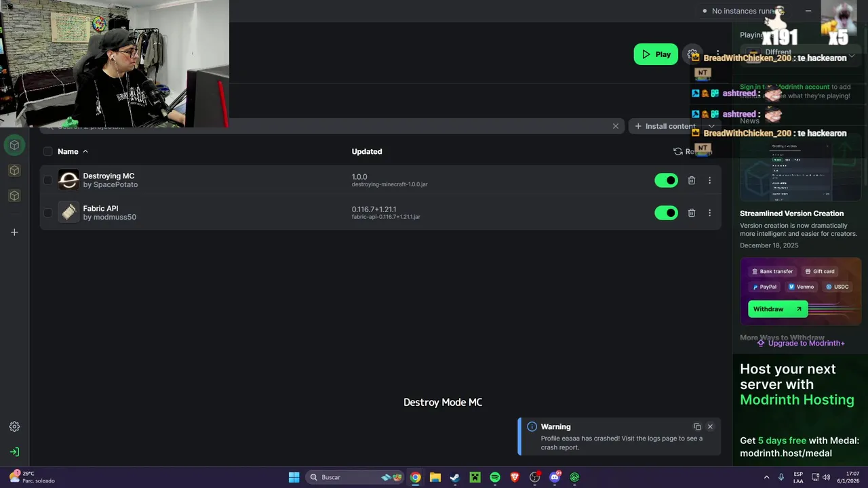This screenshot has width=868, height=488.
Task: Clear the project search with the X icon
Action: pyautogui.click(x=616, y=126)
